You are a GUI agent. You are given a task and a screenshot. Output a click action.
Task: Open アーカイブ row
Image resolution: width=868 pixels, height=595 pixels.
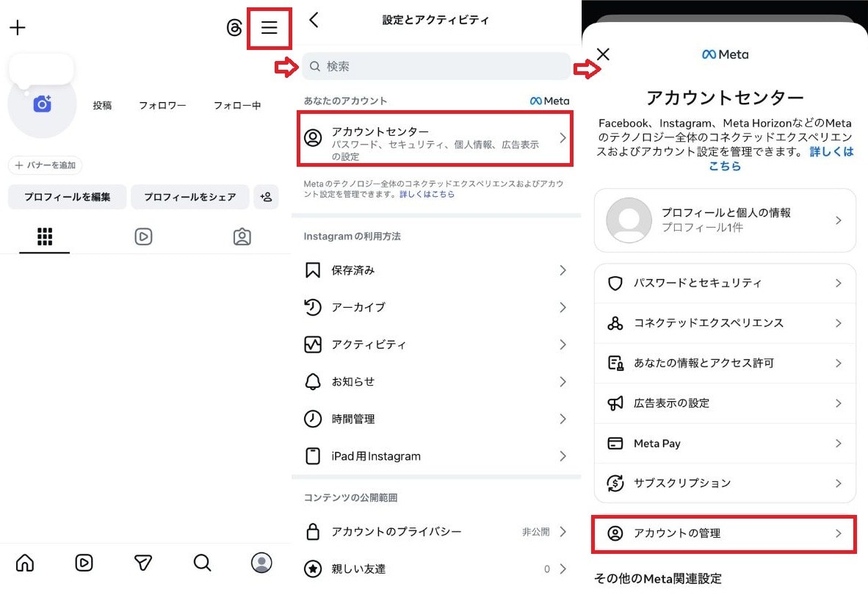click(436, 307)
